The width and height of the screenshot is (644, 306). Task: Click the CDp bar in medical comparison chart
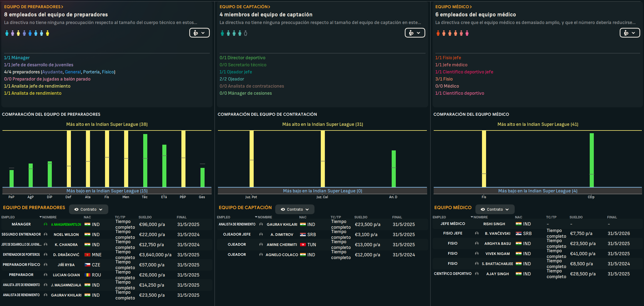[x=592, y=160]
